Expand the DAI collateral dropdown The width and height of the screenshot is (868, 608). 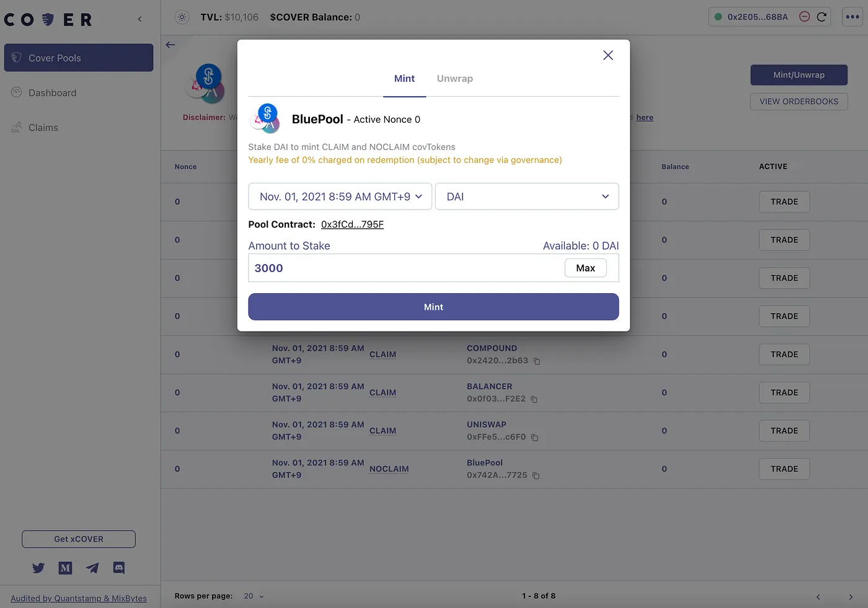[x=527, y=196]
